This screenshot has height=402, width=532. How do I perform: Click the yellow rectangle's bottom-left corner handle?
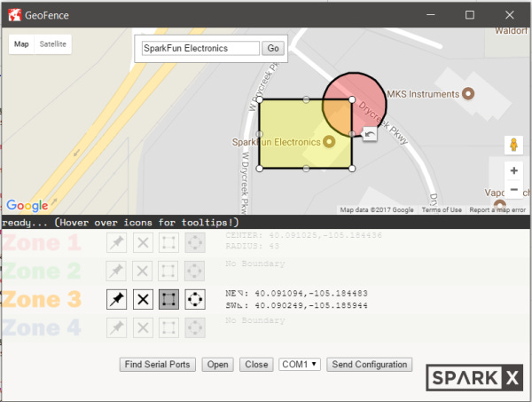[x=259, y=169]
